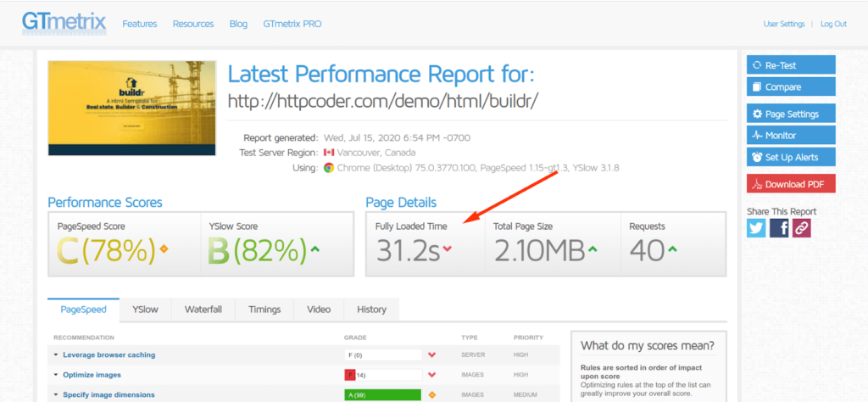This screenshot has height=402, width=868.
Task: Click the green arrow beside Requests count
Action: [672, 249]
